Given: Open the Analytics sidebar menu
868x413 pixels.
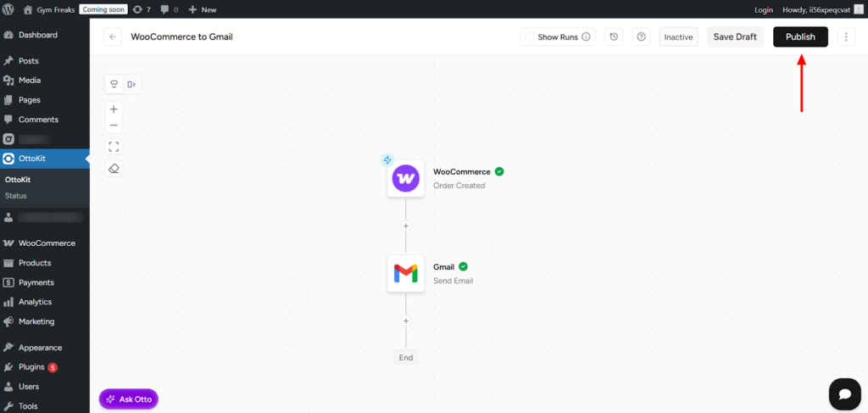Looking at the screenshot, I should tap(35, 302).
